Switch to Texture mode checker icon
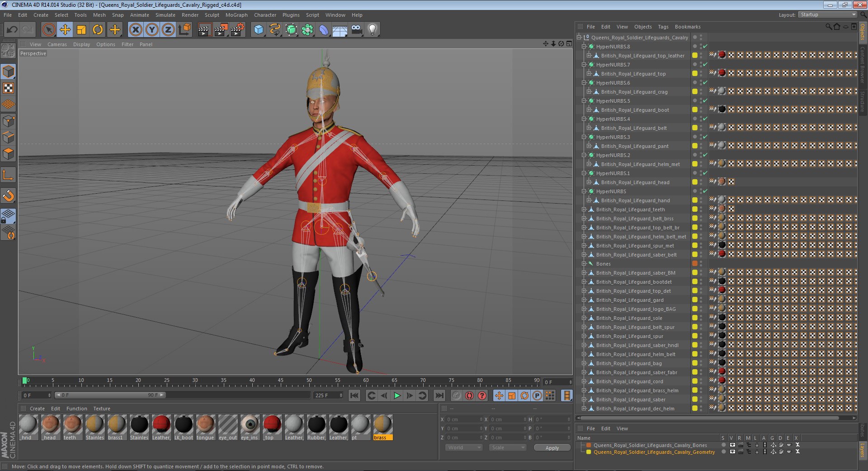The image size is (868, 471). tap(9, 88)
